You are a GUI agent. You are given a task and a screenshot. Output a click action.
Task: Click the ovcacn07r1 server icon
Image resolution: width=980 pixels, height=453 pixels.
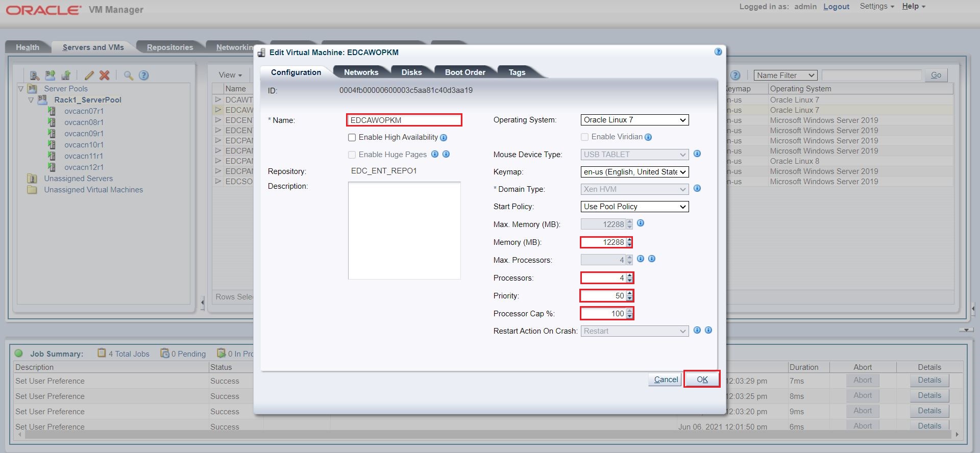pyautogui.click(x=52, y=111)
